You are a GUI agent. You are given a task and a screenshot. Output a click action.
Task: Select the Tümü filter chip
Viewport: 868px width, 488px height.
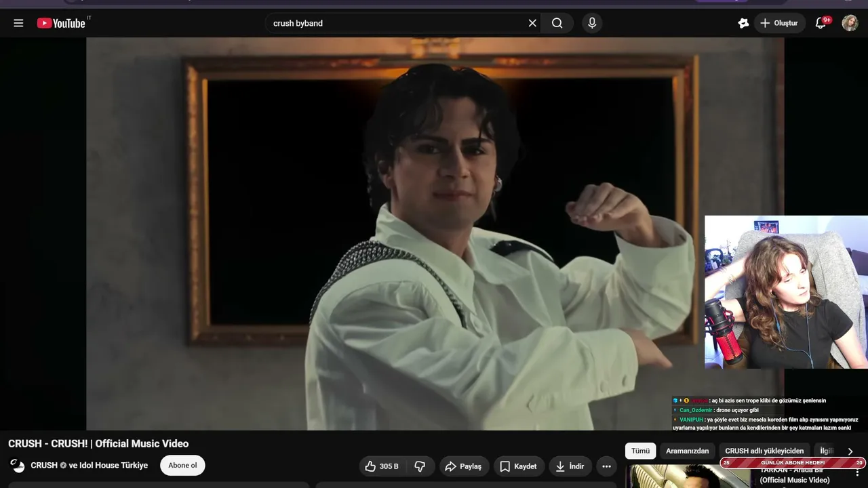(x=641, y=451)
